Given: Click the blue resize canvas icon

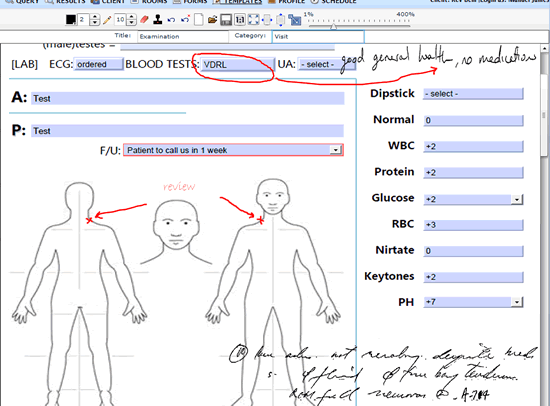Looking at the screenshot, I should 294,20.
